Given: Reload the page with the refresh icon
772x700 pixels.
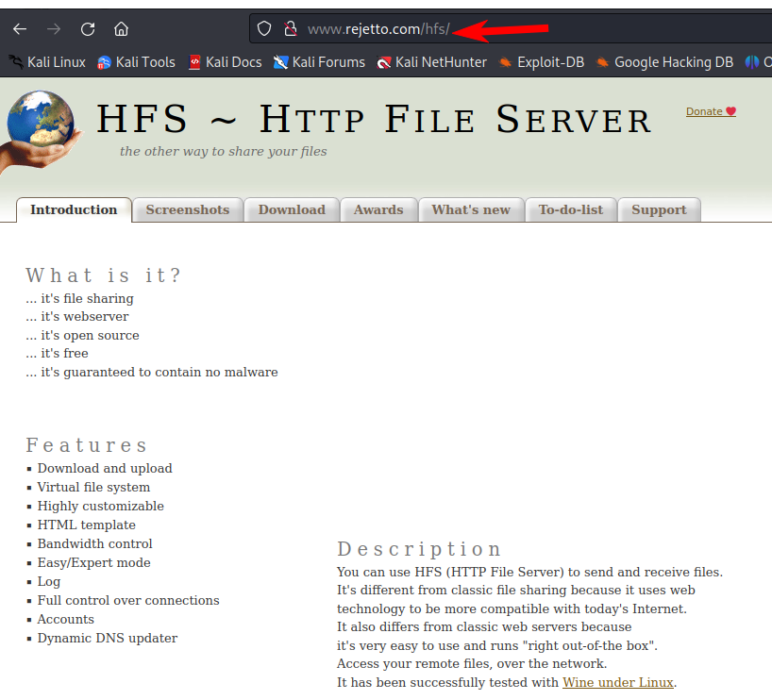Looking at the screenshot, I should click(88, 29).
